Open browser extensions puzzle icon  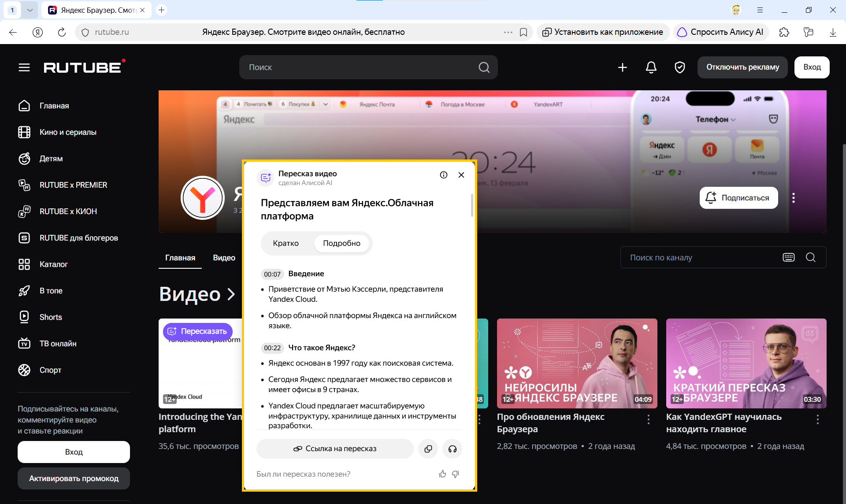[784, 32]
